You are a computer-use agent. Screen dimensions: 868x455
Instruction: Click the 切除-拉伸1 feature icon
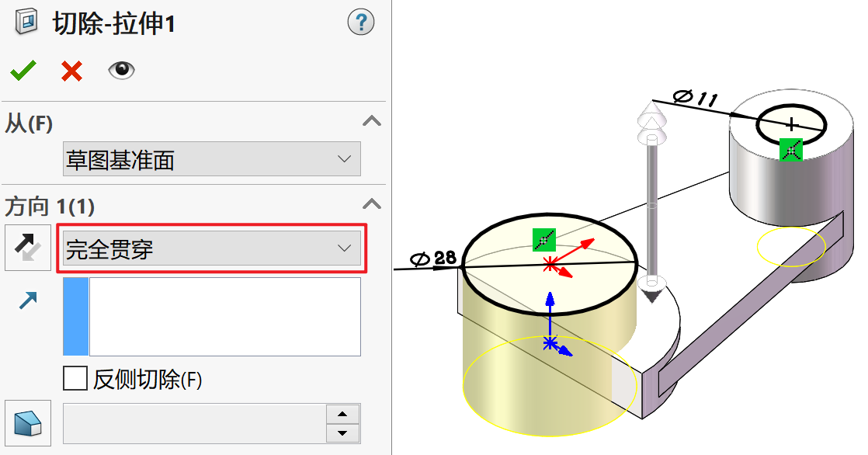(x=26, y=23)
